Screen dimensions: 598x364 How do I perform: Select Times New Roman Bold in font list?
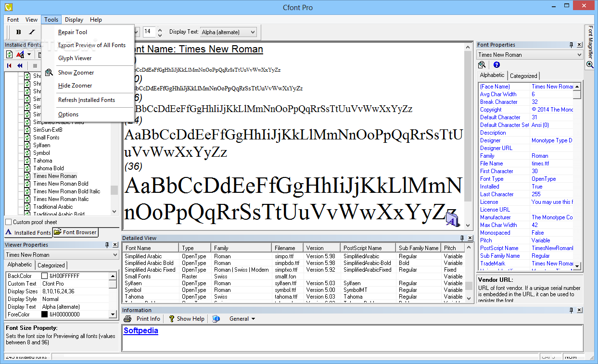pos(61,184)
